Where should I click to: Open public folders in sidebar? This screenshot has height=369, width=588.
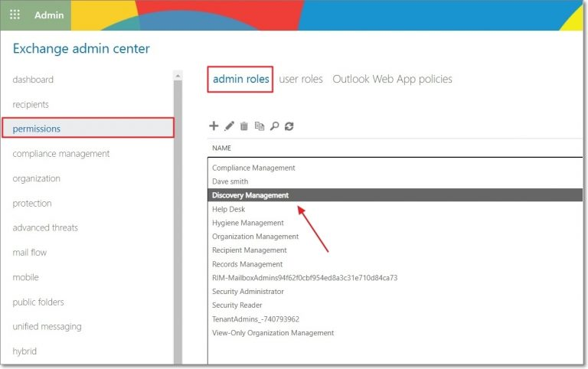[38, 302]
